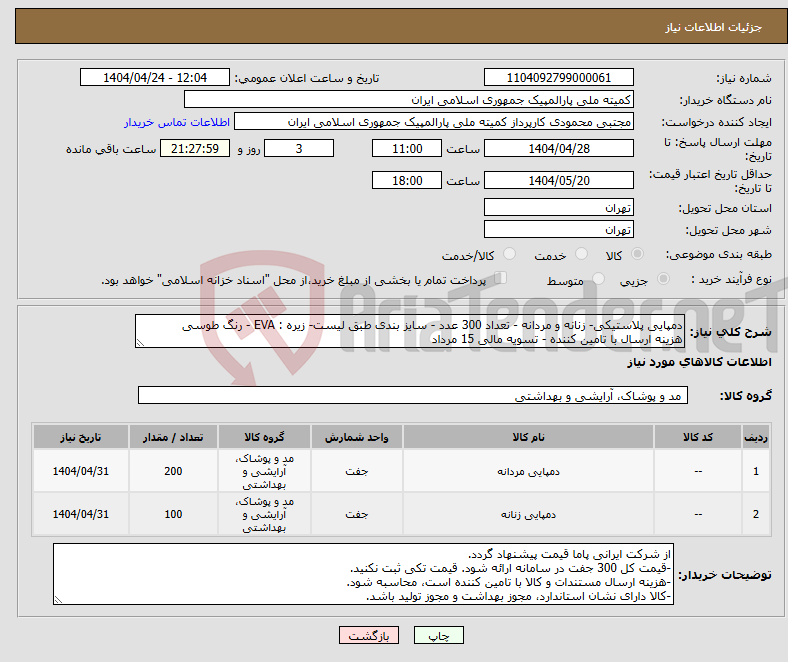Viewport: 788px width, 662px height.
Task: Click the row number 2 cell
Action: coord(756,514)
